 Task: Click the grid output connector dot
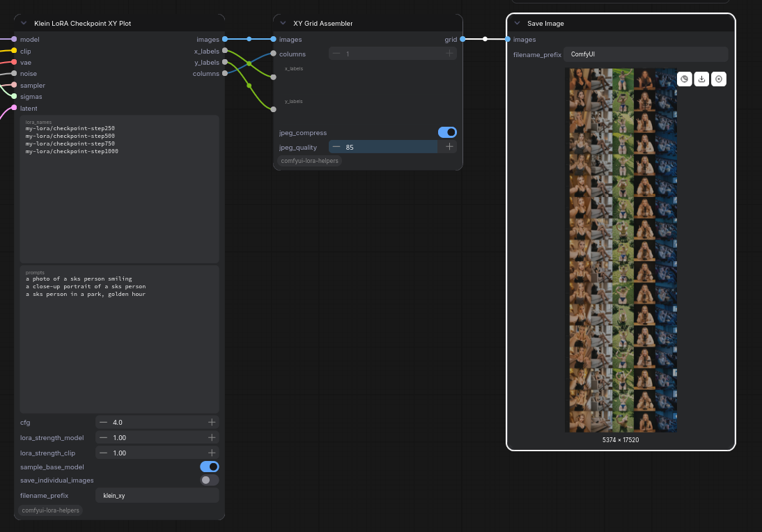coord(462,39)
